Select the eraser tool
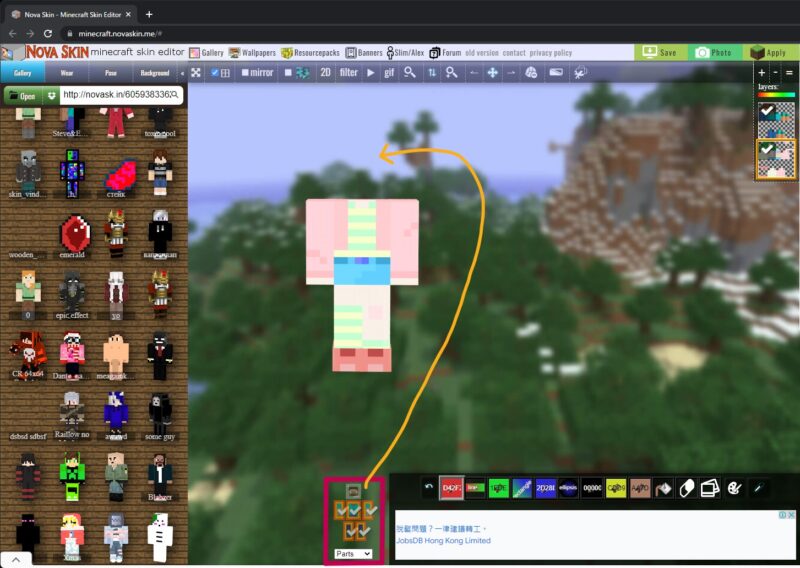 [x=687, y=488]
